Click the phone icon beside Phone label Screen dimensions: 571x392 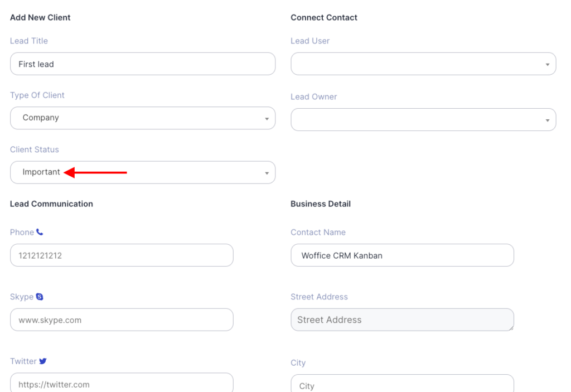40,232
